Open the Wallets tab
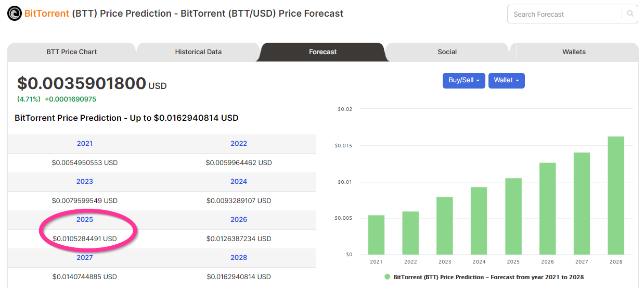Image resolution: width=644 pixels, height=288 pixels. (x=574, y=52)
